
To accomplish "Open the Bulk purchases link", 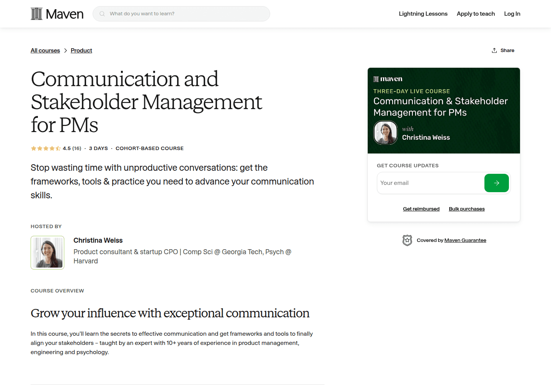I will tap(466, 209).
